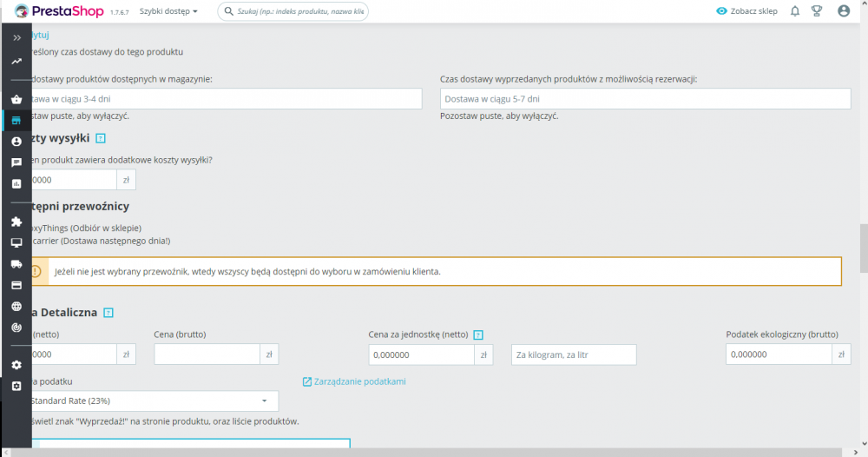
Task: Open Stats bar chart icon
Action: (16, 184)
